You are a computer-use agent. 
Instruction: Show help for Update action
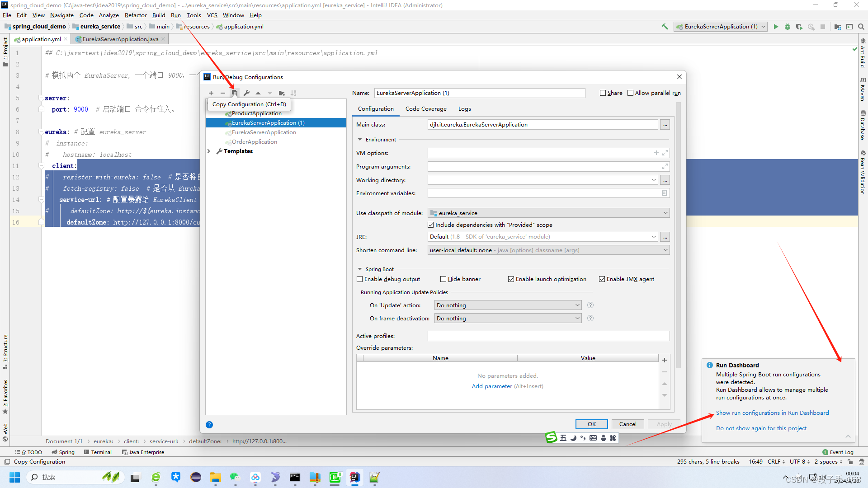click(590, 305)
